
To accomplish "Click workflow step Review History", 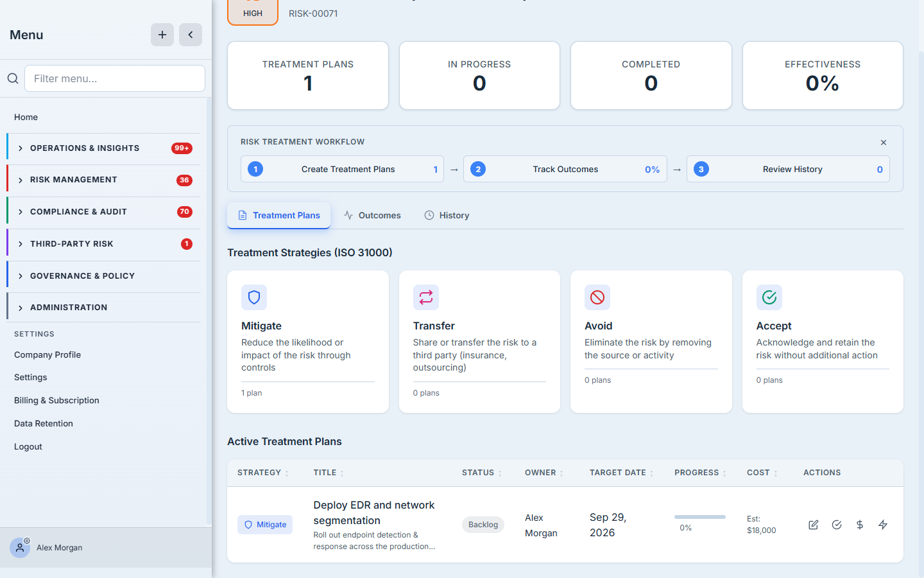I will pos(788,169).
